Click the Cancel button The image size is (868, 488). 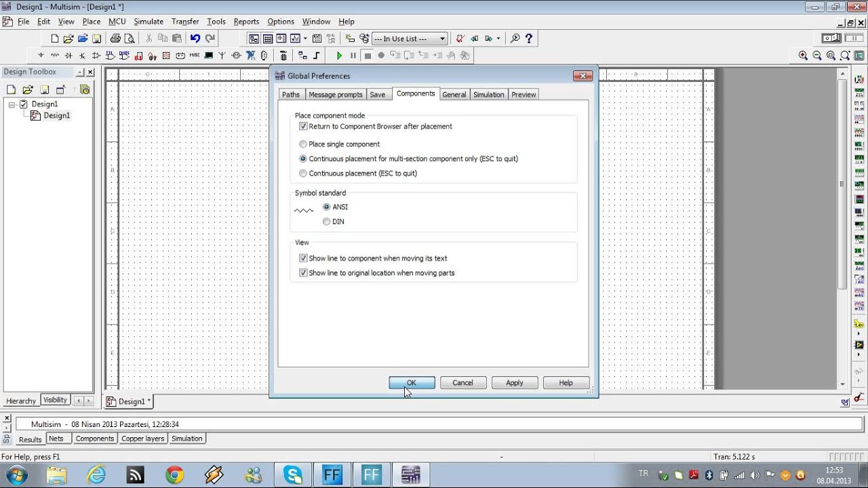(x=463, y=383)
